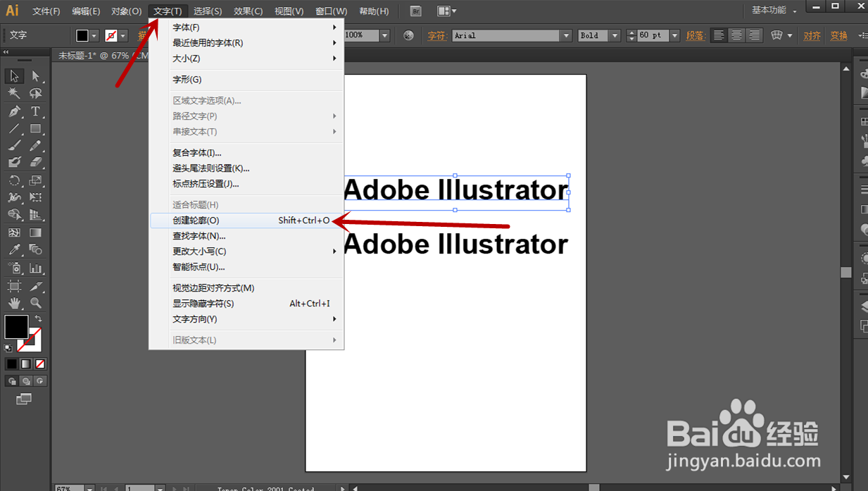
Task: Open the stroke color swatch dropdown
Action: click(x=122, y=35)
